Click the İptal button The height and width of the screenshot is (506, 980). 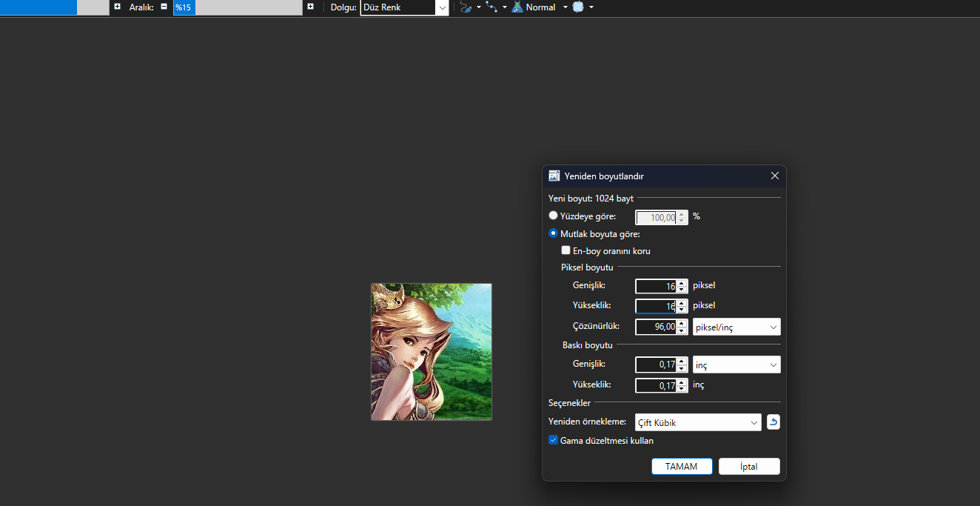pos(748,467)
